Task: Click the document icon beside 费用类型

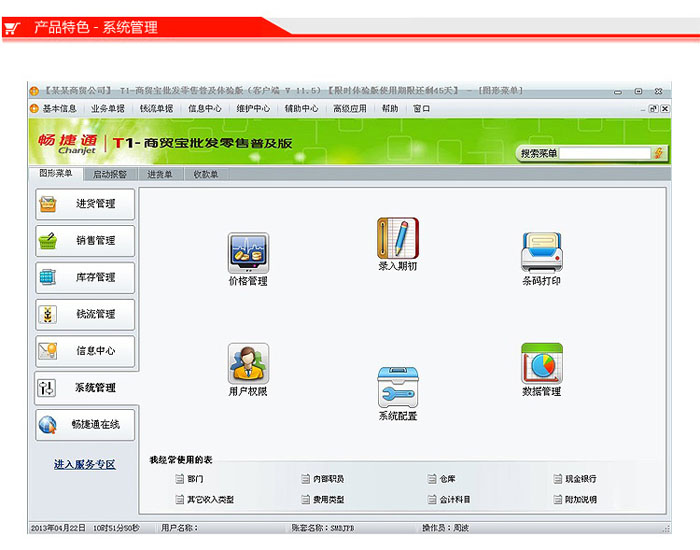Action: pyautogui.click(x=305, y=500)
